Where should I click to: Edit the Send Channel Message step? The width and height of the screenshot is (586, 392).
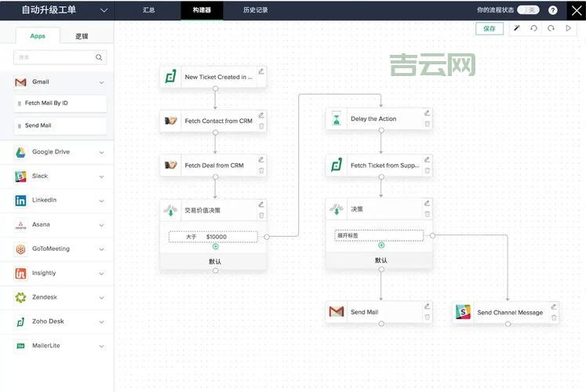point(553,307)
